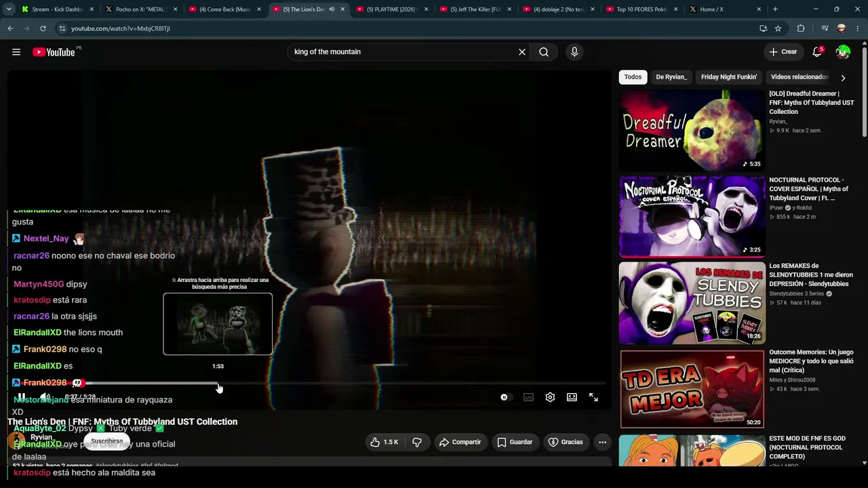Screen dimensions: 868x488
Task: Select the Friday Night Funkin' chip
Action: coord(729,77)
